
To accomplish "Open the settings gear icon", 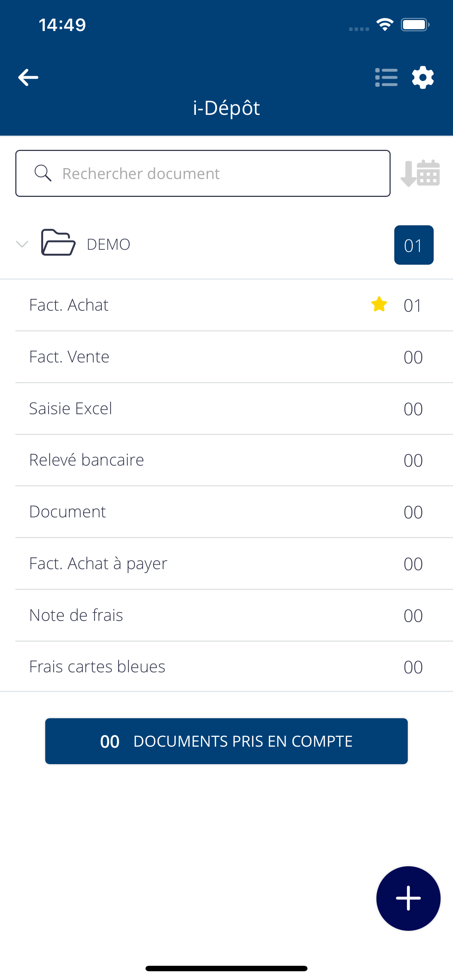I will (423, 78).
